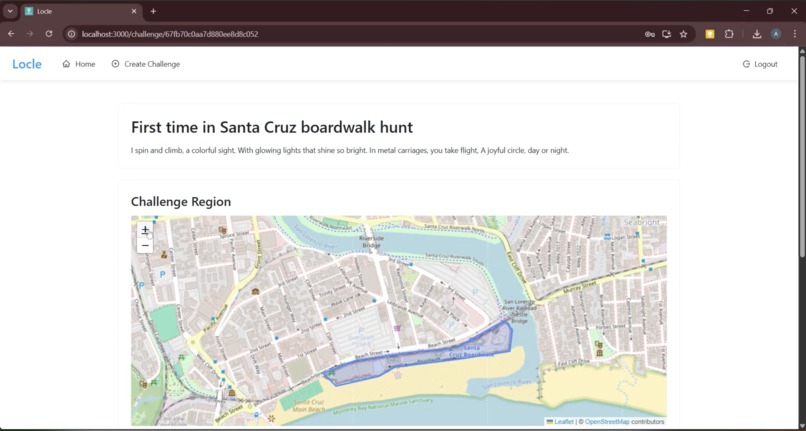Open the Locle logo home link
The width and height of the screenshot is (806, 431).
27,64
